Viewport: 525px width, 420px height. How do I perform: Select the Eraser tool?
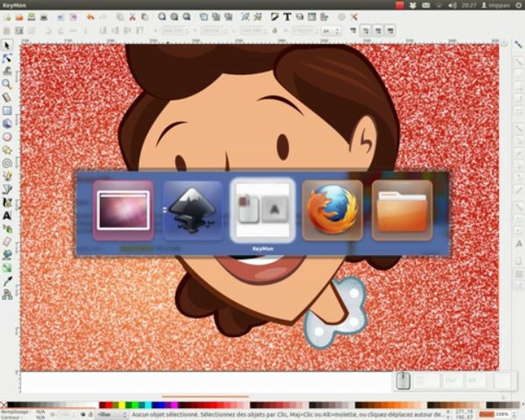7,242
